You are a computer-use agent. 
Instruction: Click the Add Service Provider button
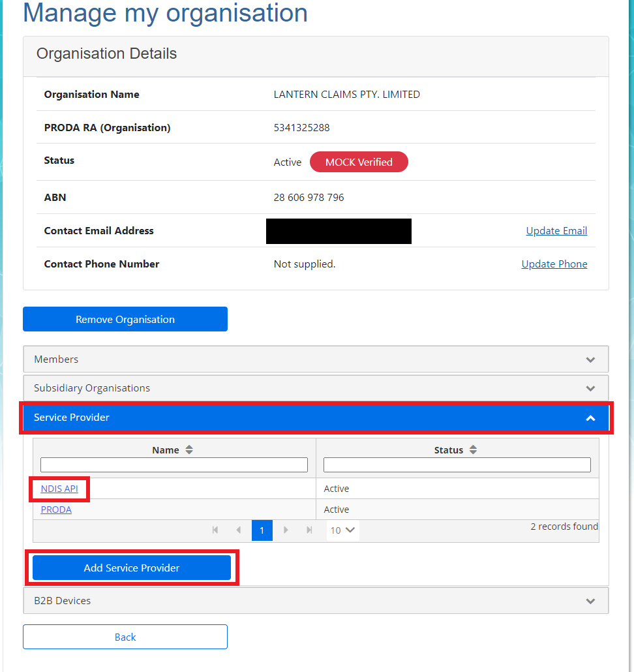(x=132, y=568)
